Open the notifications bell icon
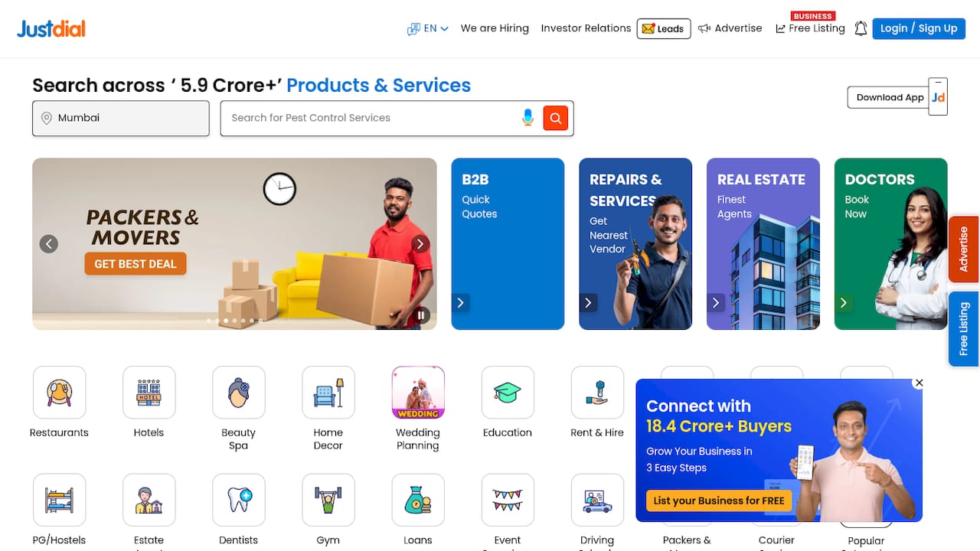Screen dimensions: 980x551 (x=861, y=28)
